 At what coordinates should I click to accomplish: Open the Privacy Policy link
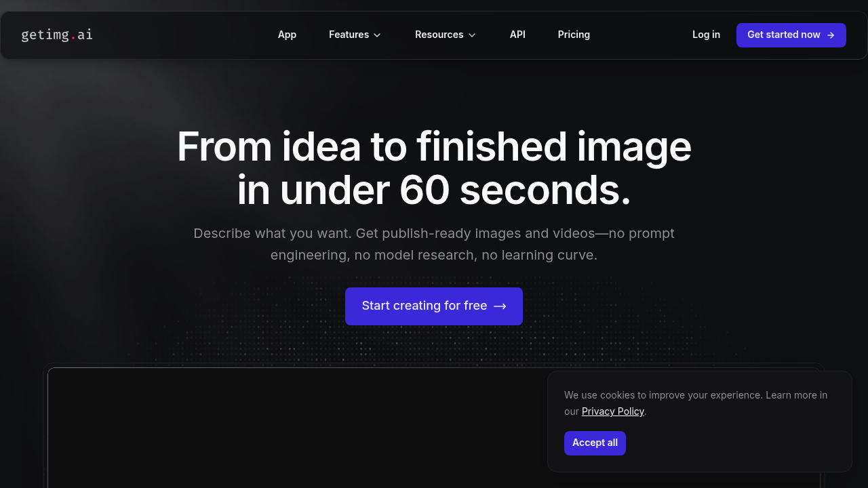tap(612, 411)
